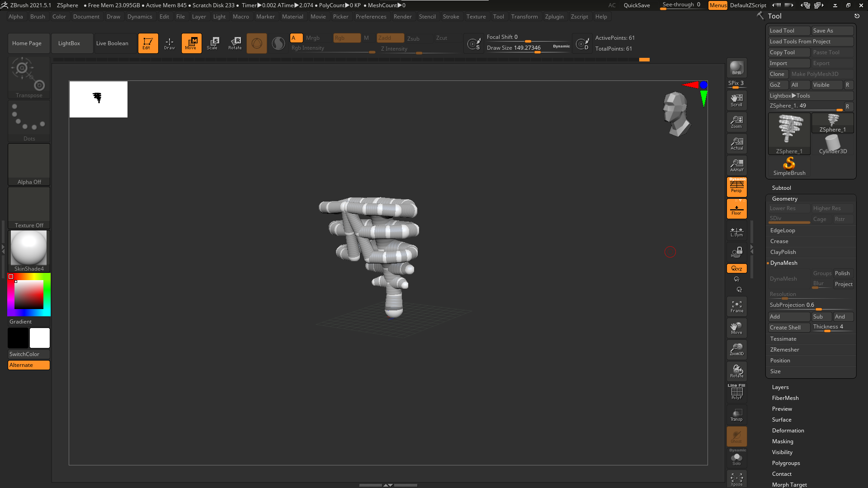Image resolution: width=868 pixels, height=488 pixels.
Task: Select the Draw mode icon
Action: coord(170,43)
